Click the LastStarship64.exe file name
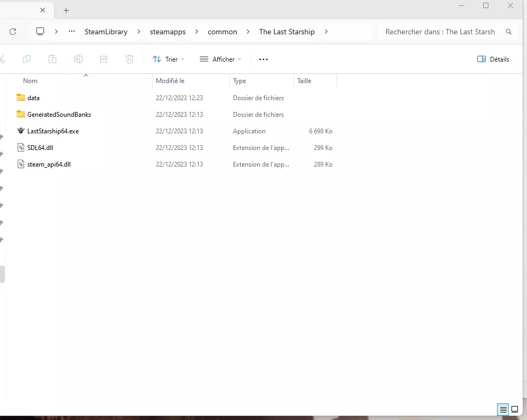 click(x=53, y=131)
